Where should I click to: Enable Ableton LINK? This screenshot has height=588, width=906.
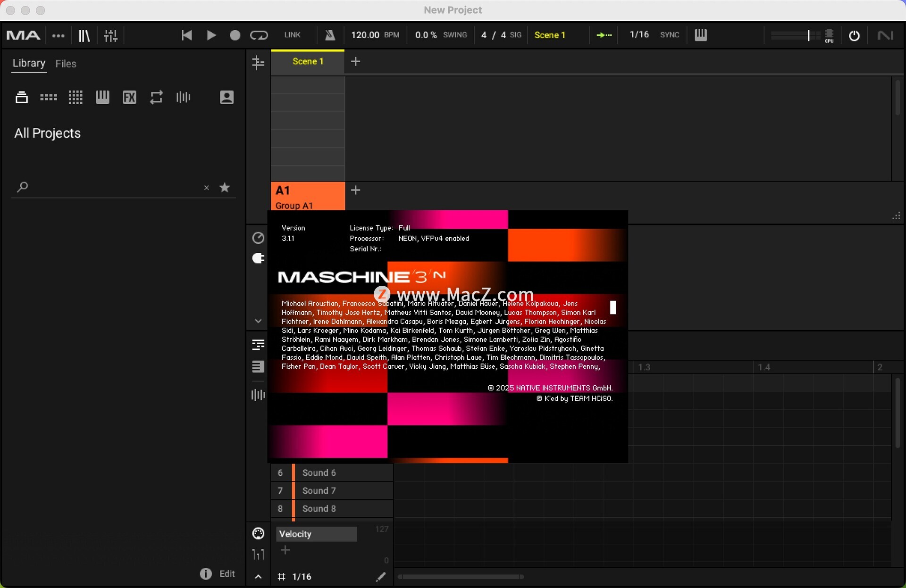click(x=292, y=35)
